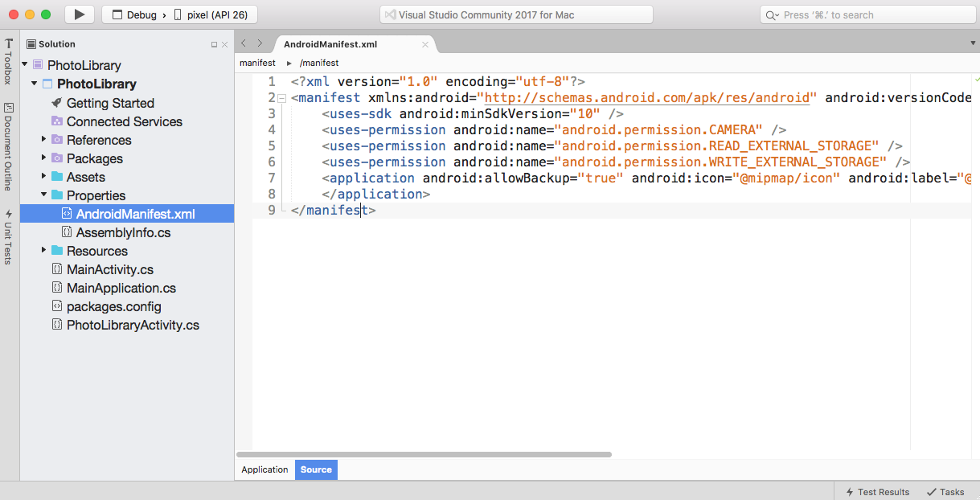
Task: Select Getting Started in the solution tree
Action: (110, 103)
